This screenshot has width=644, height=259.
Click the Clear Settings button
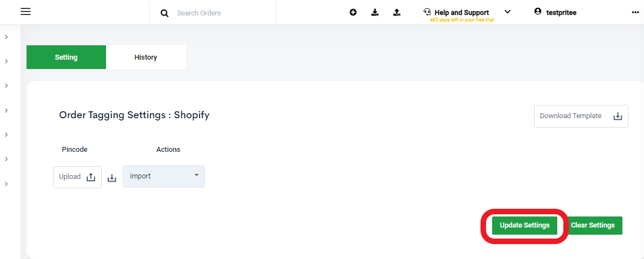593,225
